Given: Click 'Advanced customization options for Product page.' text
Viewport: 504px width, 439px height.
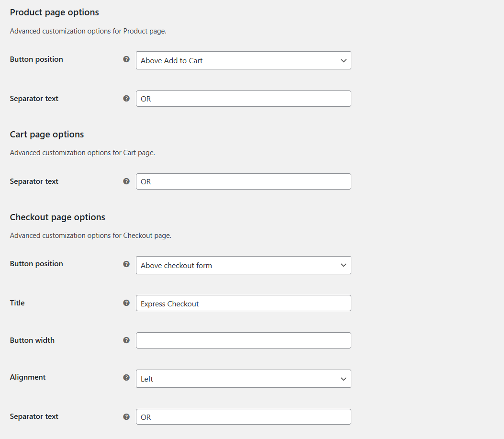Looking at the screenshot, I should point(88,31).
